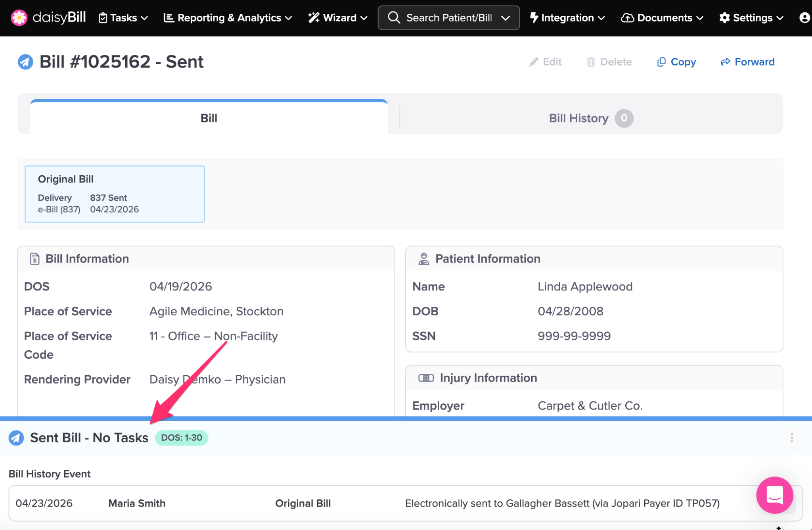
Task: Click the three-dot menu in Sent Bill panel
Action: (791, 438)
